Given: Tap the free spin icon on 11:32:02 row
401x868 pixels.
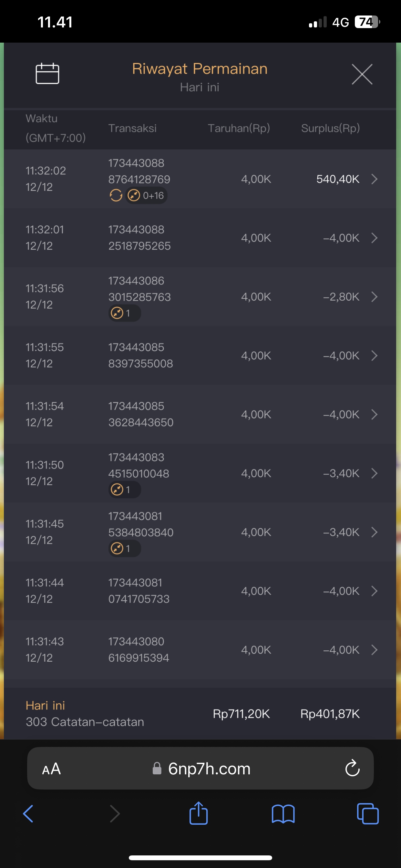Looking at the screenshot, I should (x=116, y=195).
